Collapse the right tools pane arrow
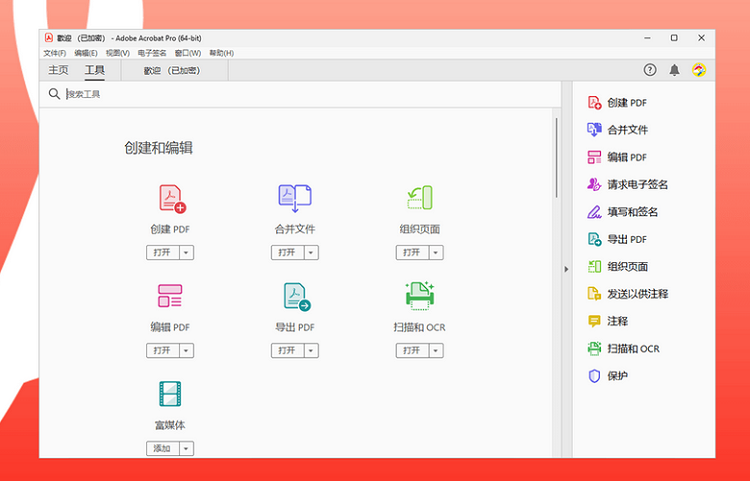The height and width of the screenshot is (481, 750). 566,269
